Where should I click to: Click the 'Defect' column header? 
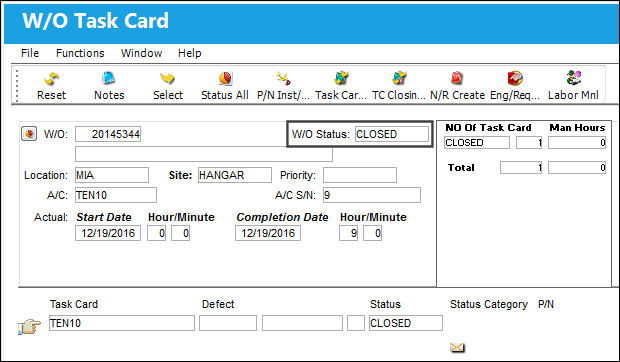[218, 304]
